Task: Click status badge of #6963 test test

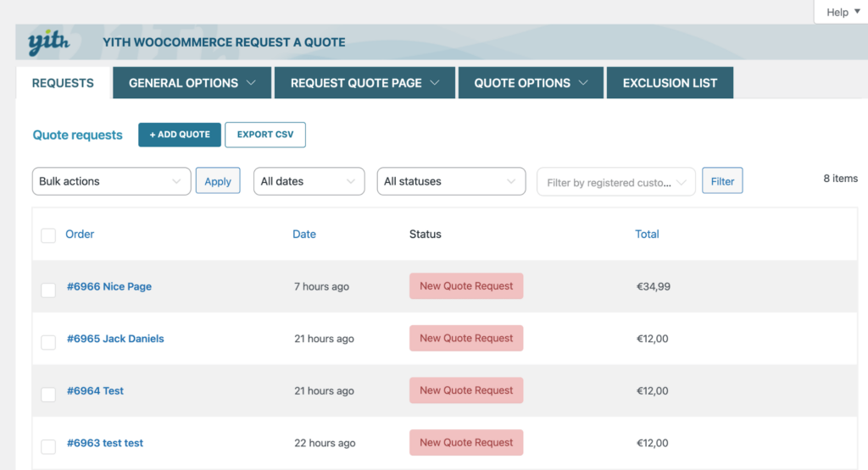Action: (x=466, y=442)
